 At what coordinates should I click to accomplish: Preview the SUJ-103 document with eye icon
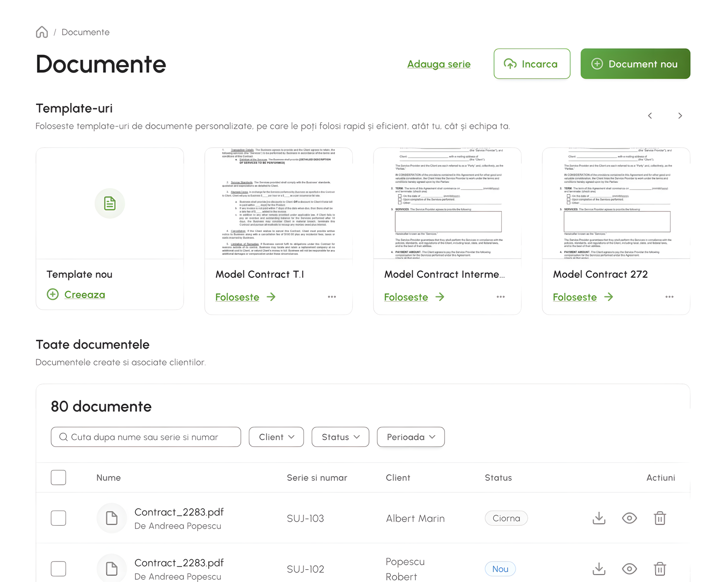(630, 518)
